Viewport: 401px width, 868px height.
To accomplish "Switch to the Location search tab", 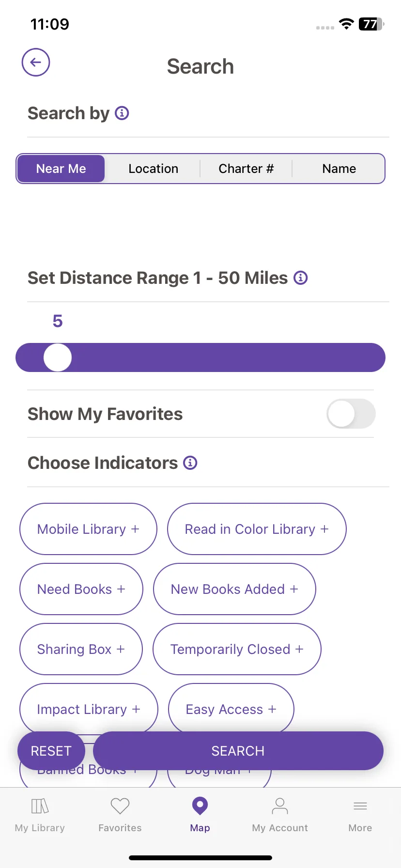I will tap(154, 169).
